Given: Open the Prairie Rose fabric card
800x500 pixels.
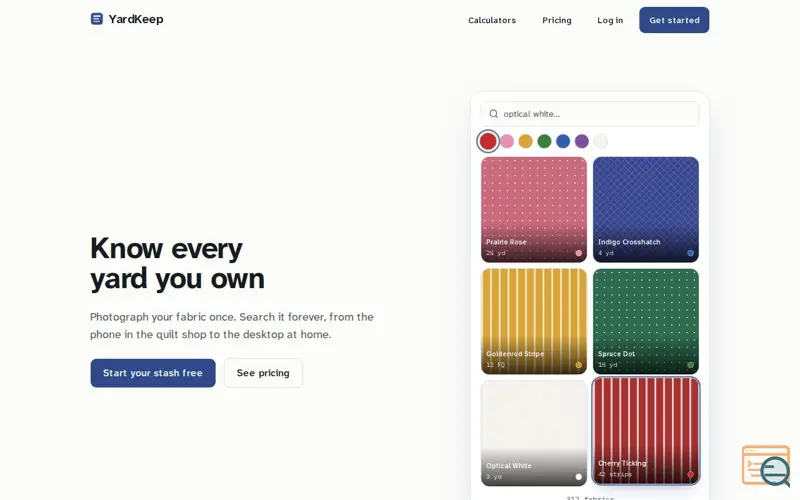Looking at the screenshot, I should 534,209.
